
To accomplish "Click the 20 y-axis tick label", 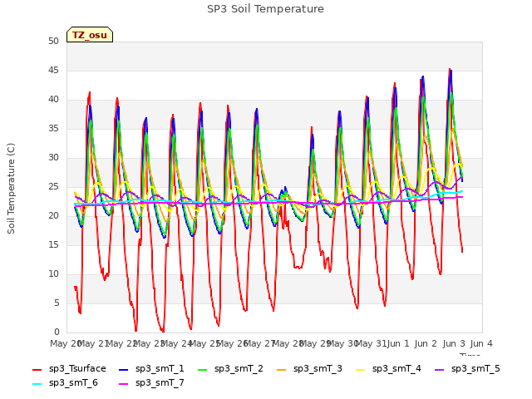I will tap(53, 215).
